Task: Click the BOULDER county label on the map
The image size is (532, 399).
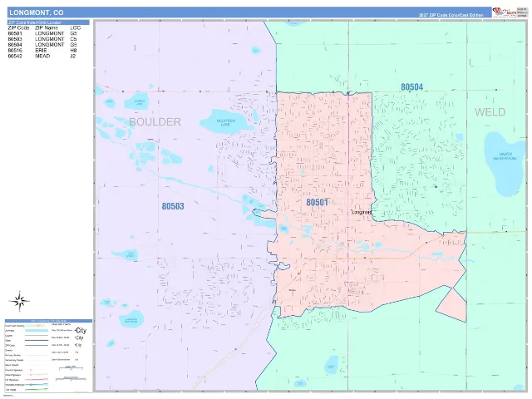Action: [155, 122]
